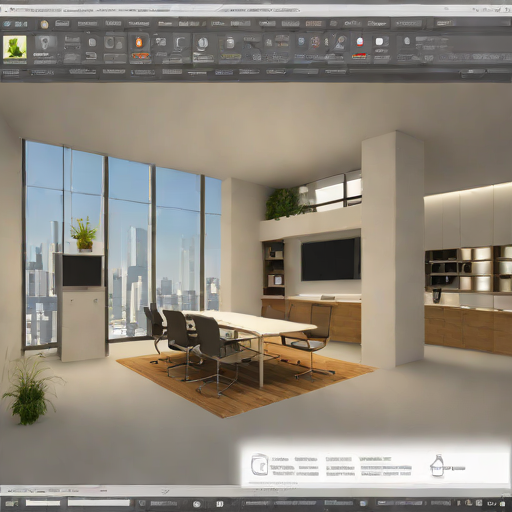Click the blue circular application icon at top-left
The height and width of the screenshot is (512, 512).
(8, 24)
